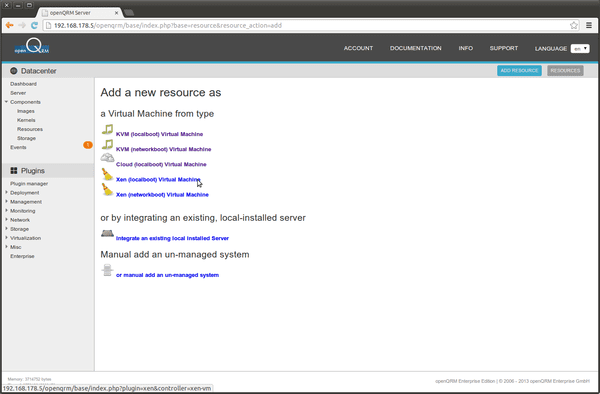
Task: Click the KVM networkboot music-note icon
Action: (107, 145)
